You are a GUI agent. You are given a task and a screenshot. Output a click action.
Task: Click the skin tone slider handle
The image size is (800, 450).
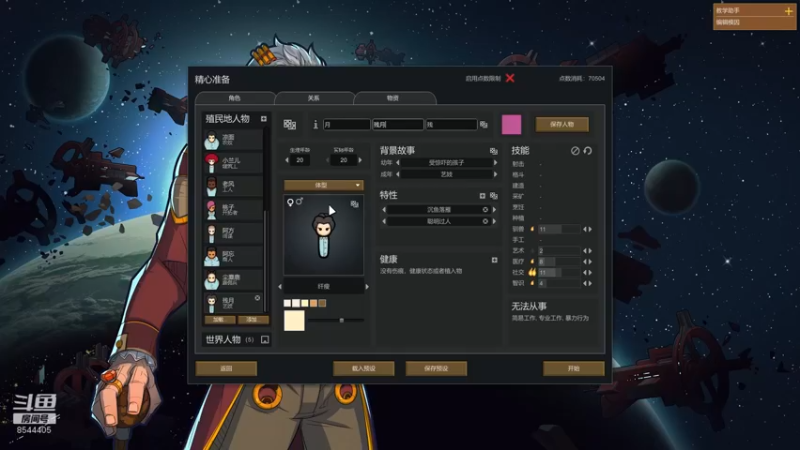[342, 320]
